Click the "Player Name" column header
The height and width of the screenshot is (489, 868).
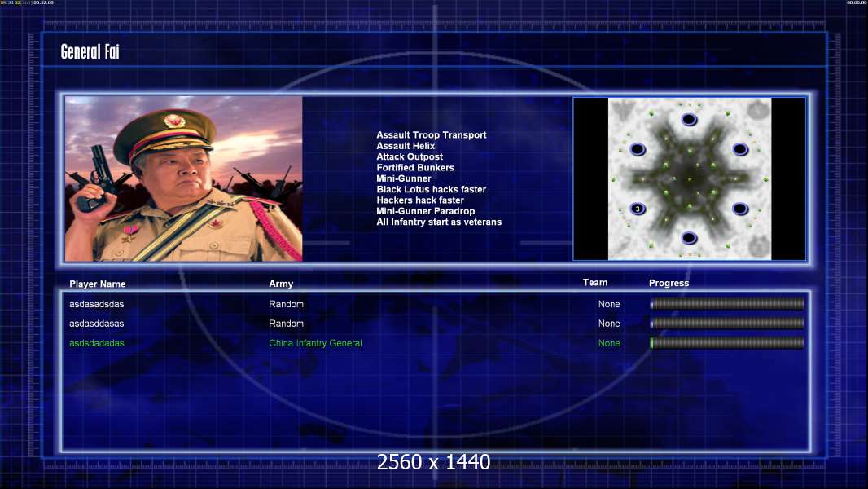[x=98, y=284]
